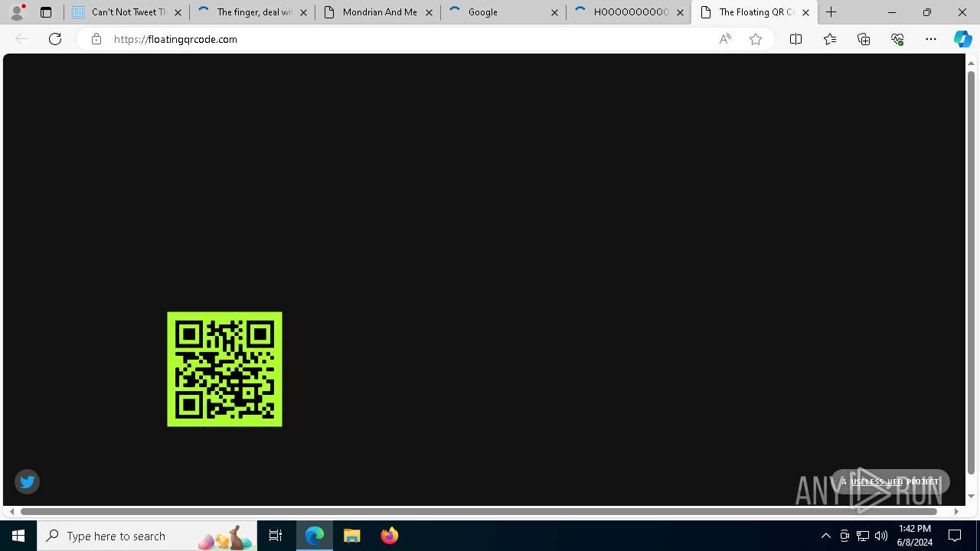Add this page to favorites
This screenshot has width=980, height=551.
pyautogui.click(x=756, y=39)
